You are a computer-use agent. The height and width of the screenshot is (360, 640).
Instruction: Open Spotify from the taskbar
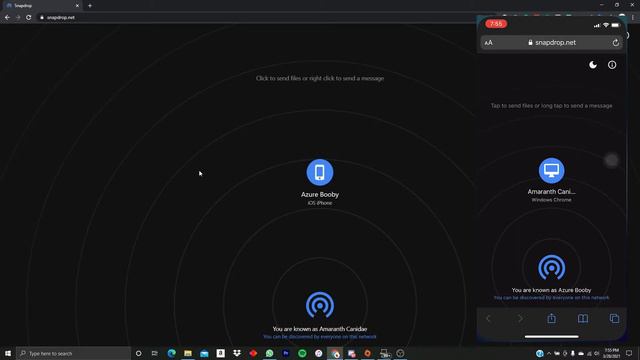302,353
